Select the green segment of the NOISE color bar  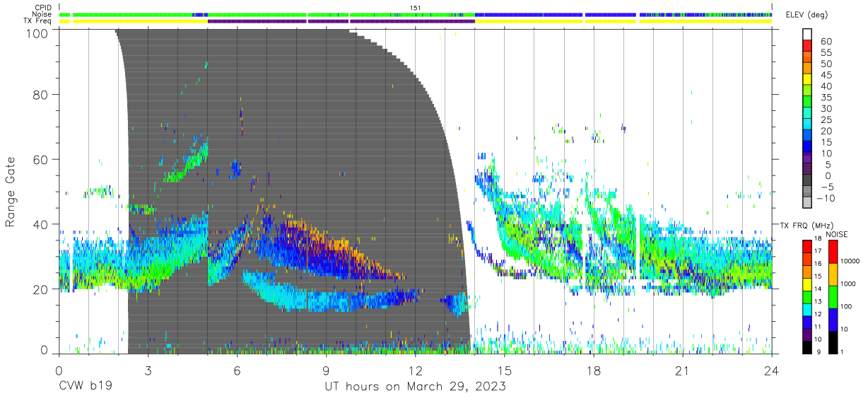pos(833,297)
